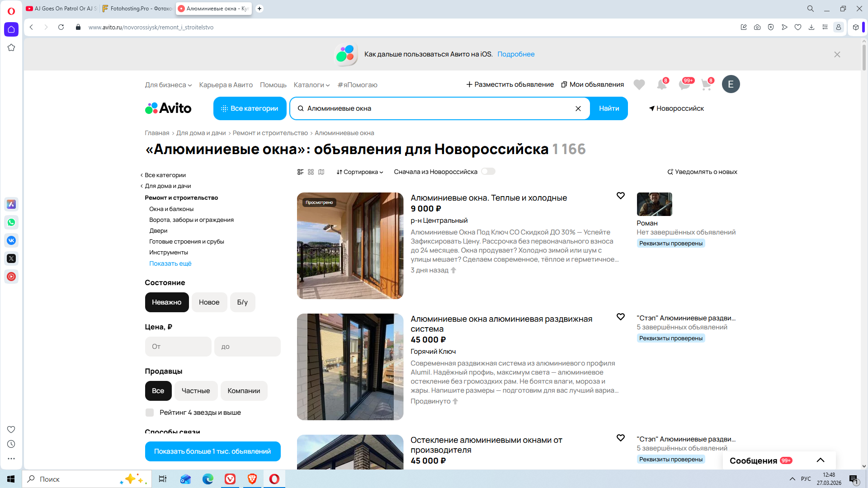Switch to map view icon

[321, 172]
